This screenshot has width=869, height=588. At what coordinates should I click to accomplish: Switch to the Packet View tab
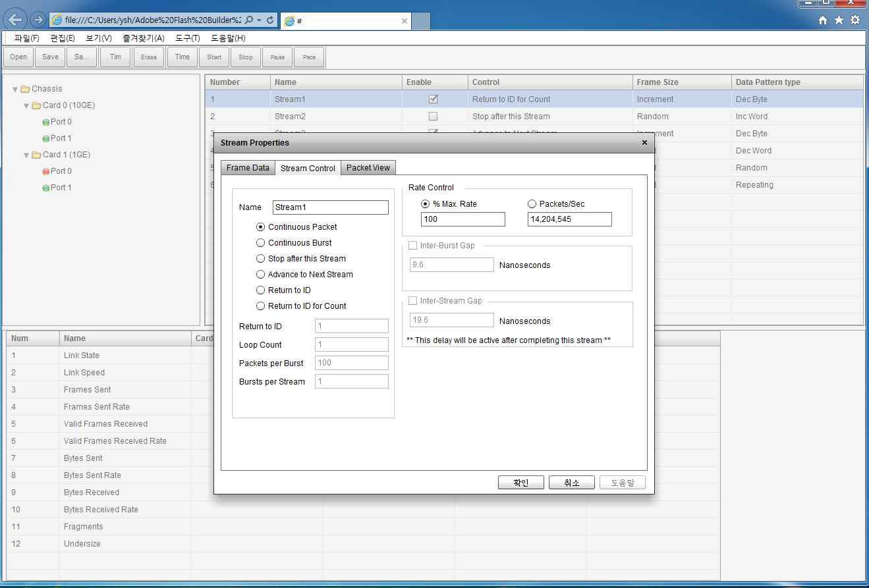pos(368,168)
